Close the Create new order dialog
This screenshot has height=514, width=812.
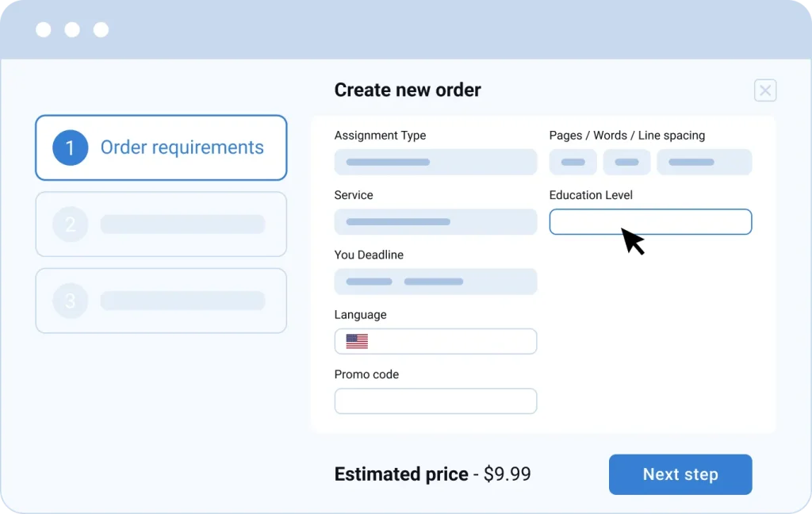pos(765,90)
